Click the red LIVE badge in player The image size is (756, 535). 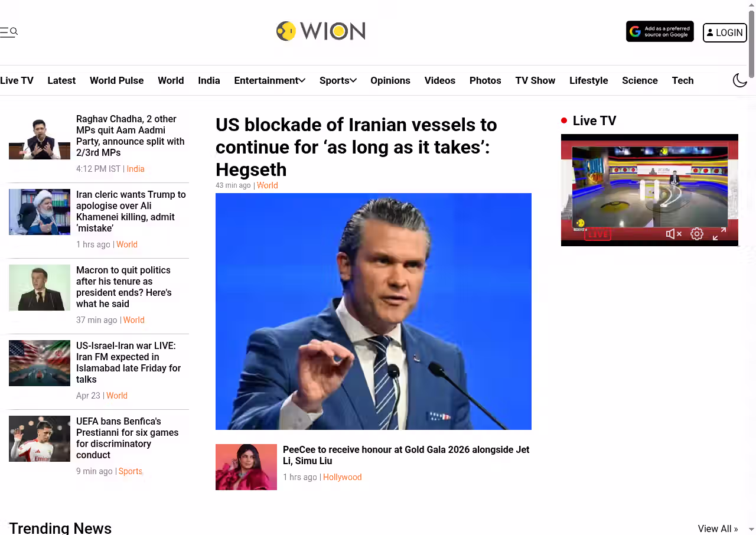click(x=598, y=234)
